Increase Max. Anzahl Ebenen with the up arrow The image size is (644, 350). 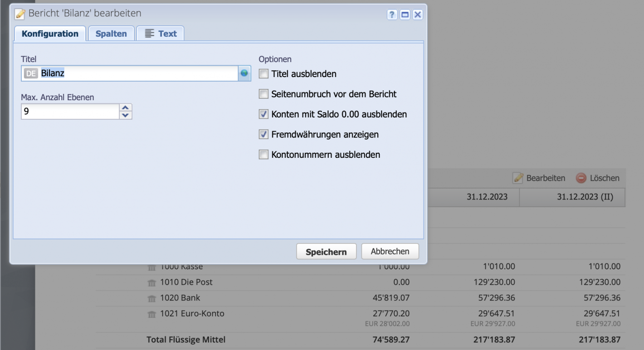coord(126,108)
